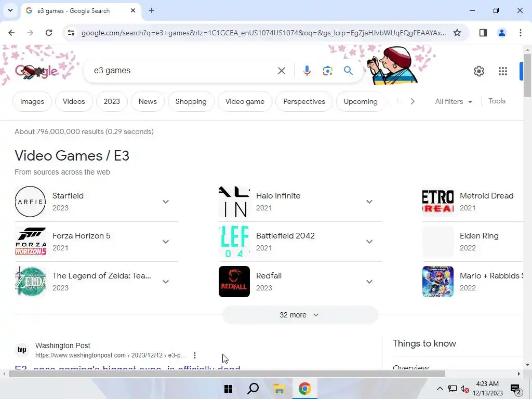Open the tab search dropdown

coord(10,10)
